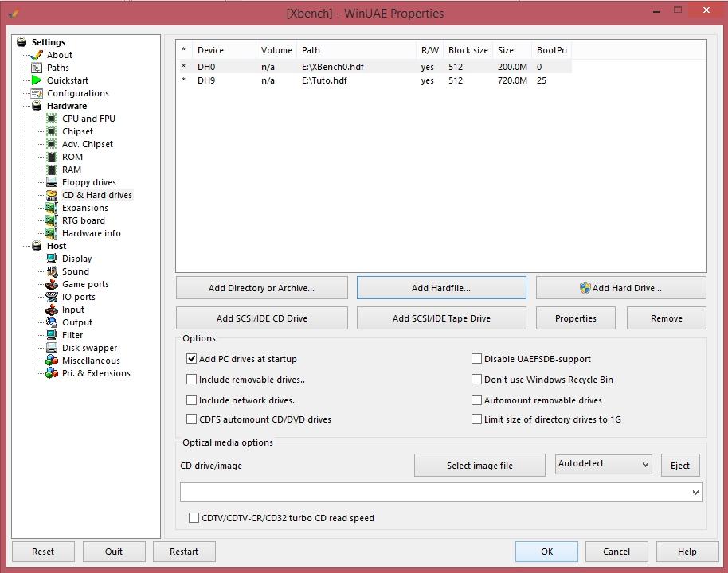
Task: Click the Host group drive icon
Action: [x=36, y=246]
